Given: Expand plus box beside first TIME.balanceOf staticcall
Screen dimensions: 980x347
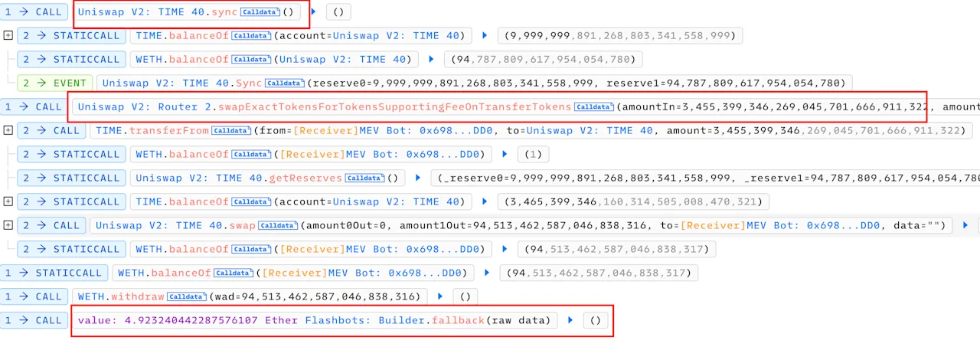Looking at the screenshot, I should point(8,36).
